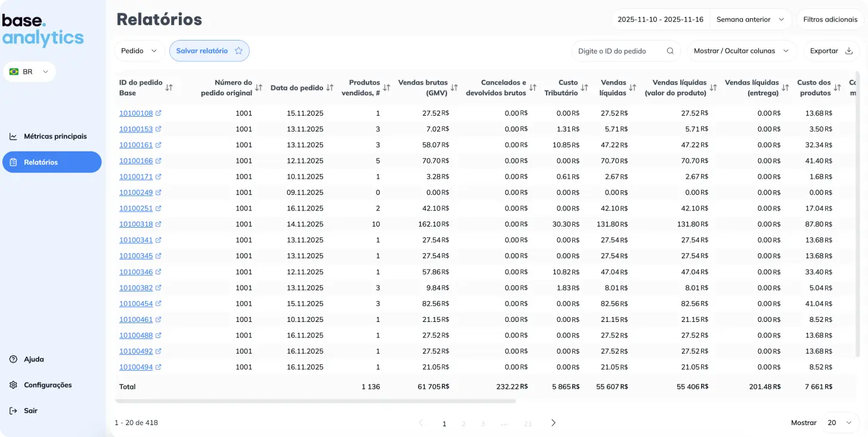
Task: Open the BR country selector dropdown
Action: [29, 72]
